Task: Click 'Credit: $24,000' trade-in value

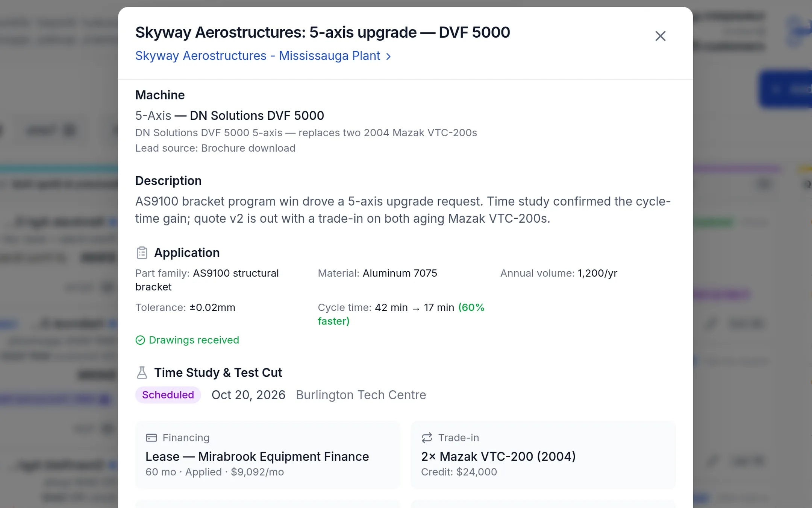Action: [459, 472]
